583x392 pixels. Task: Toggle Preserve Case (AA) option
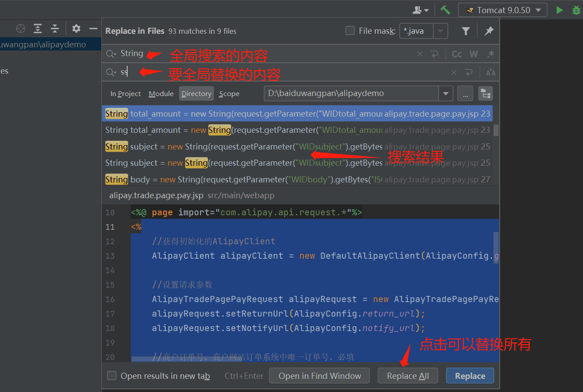click(490, 72)
